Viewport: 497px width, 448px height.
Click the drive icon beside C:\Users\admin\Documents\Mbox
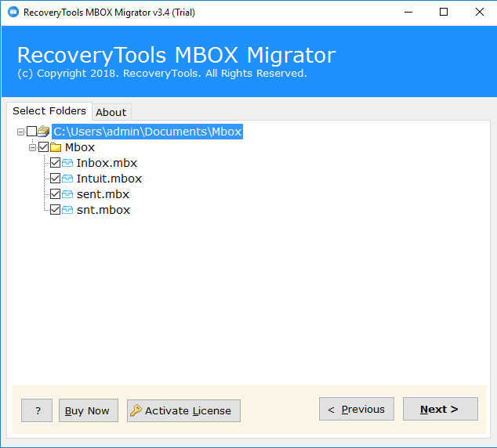pyautogui.click(x=43, y=131)
